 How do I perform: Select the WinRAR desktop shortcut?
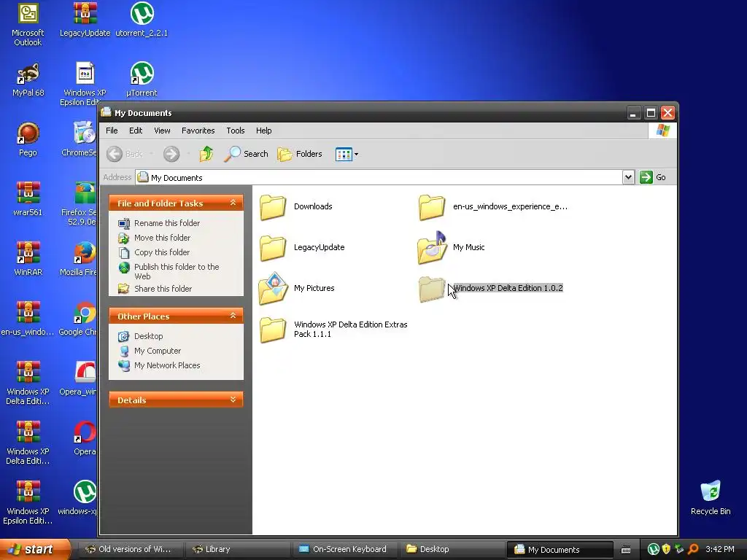tap(28, 253)
